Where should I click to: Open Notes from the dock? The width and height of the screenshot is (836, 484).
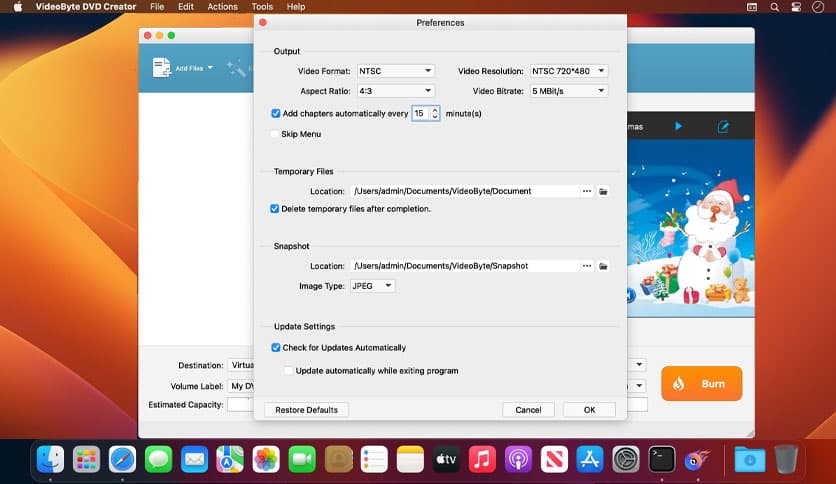[410, 459]
